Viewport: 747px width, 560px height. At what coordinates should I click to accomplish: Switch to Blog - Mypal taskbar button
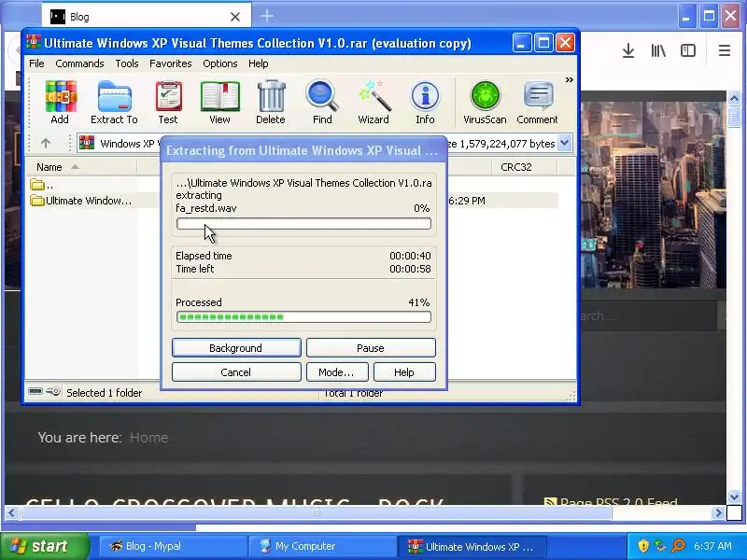tap(173, 546)
